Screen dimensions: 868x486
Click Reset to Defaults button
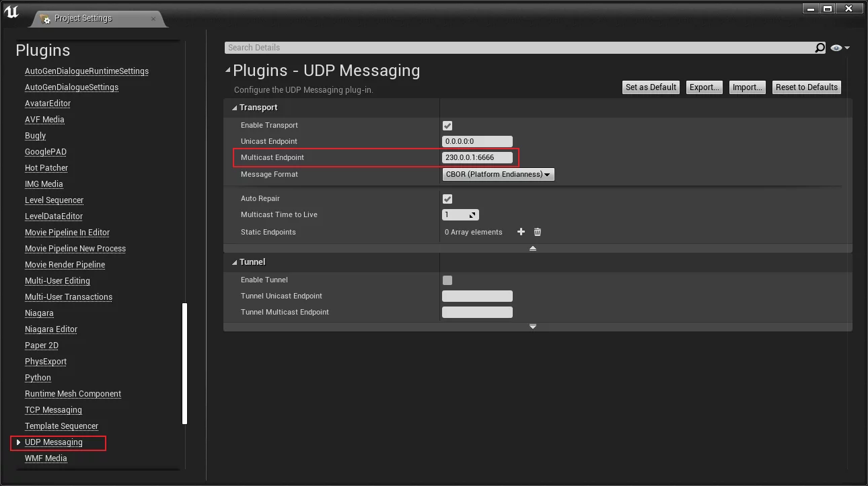(x=806, y=87)
